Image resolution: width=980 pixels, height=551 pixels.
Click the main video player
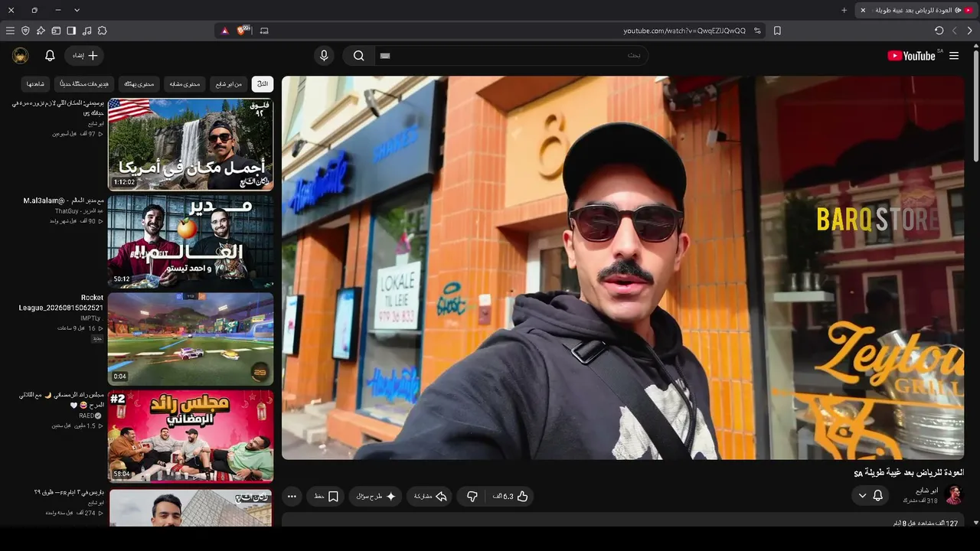coord(623,268)
